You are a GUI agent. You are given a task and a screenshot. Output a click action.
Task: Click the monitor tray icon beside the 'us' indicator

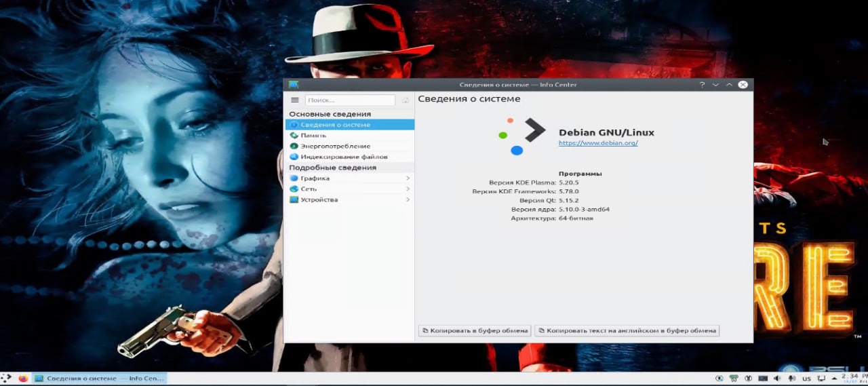point(821,379)
